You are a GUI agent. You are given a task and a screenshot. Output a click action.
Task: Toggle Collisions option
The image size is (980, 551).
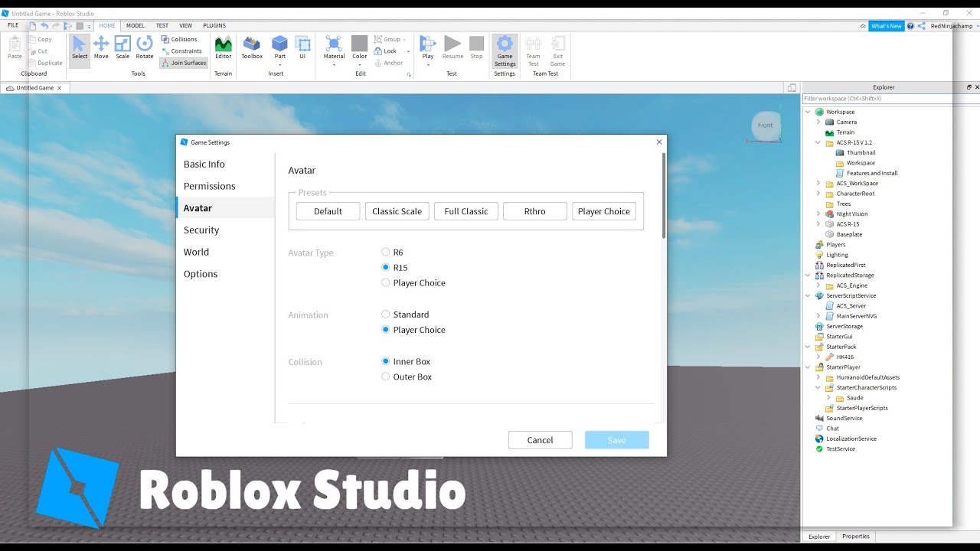tap(179, 39)
